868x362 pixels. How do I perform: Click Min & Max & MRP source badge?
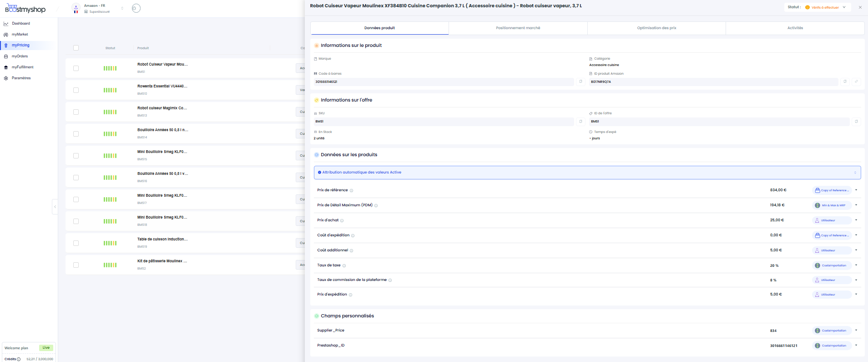pyautogui.click(x=832, y=205)
